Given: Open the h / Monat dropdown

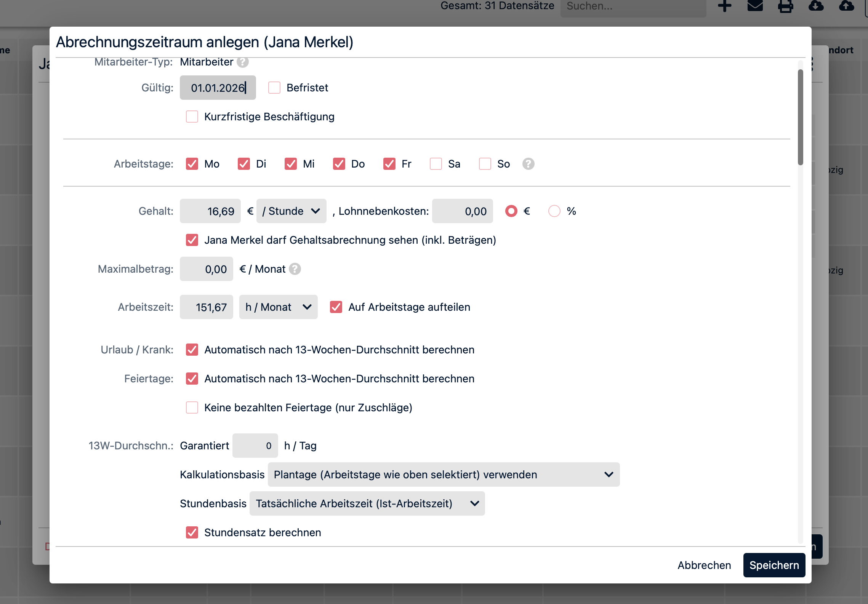Looking at the screenshot, I should click(x=278, y=307).
